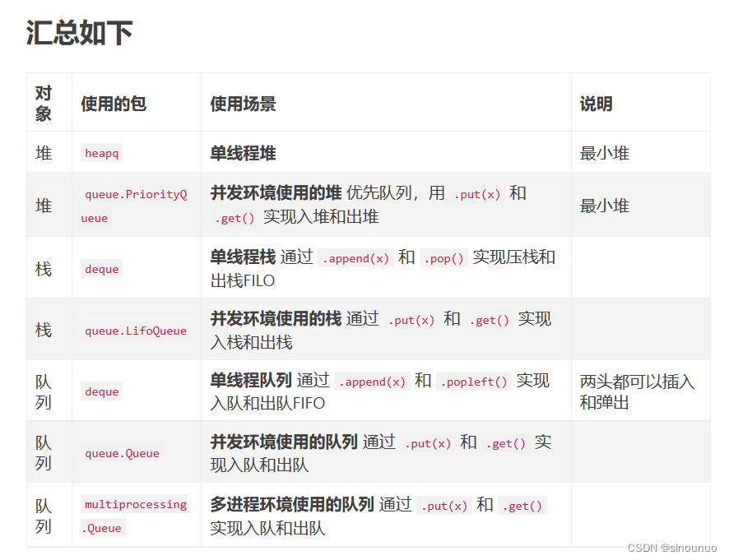This screenshot has height=560, width=729.
Task: Click .append(x) in the 单线程栈 row
Action: [355, 258]
